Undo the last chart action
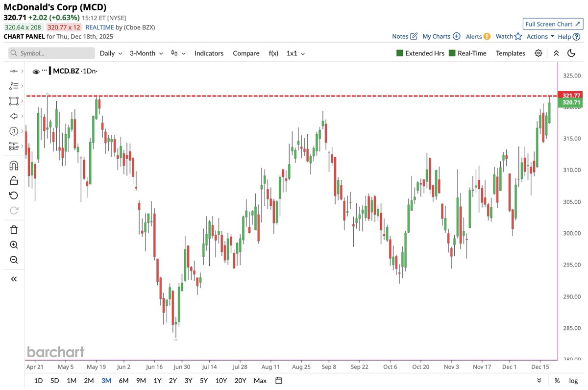Viewport: 588px width, 390px height. 14,195
